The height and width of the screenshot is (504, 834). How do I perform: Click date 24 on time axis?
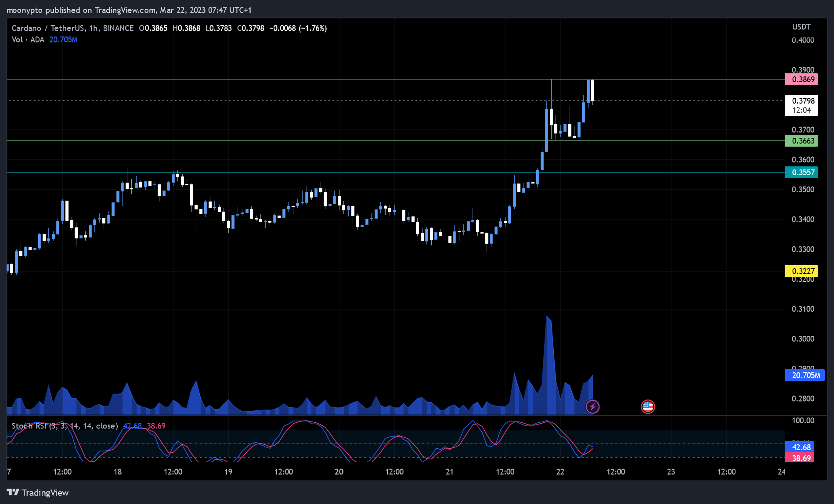point(782,472)
